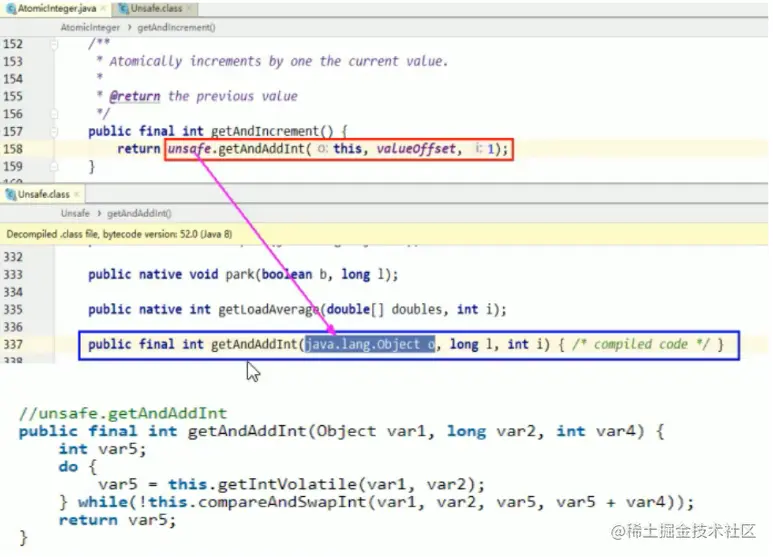Screen dimensions: 773x557
Task: Collapse the comment fold end at line 156
Action: [x=54, y=114]
